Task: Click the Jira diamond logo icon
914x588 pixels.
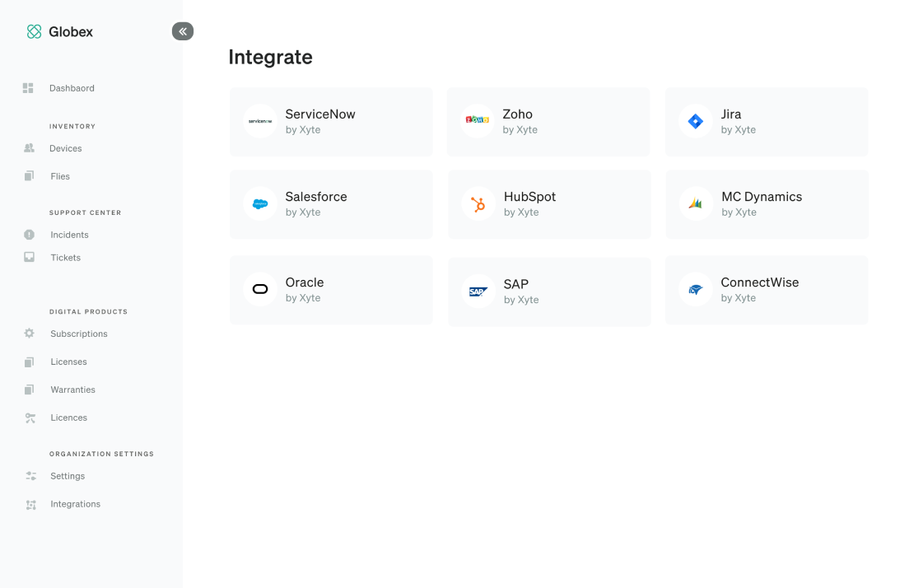Action: [696, 121]
